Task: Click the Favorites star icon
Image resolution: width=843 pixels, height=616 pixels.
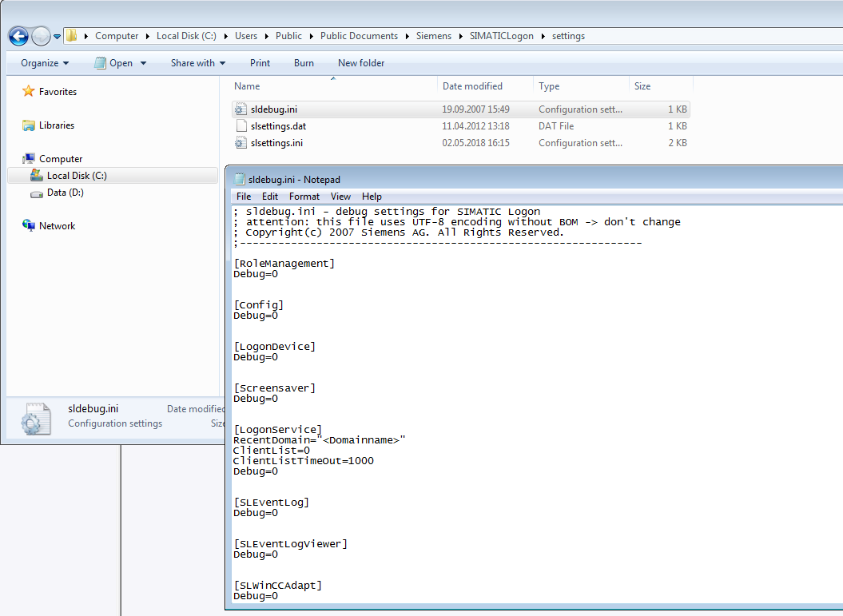Action: tap(29, 92)
